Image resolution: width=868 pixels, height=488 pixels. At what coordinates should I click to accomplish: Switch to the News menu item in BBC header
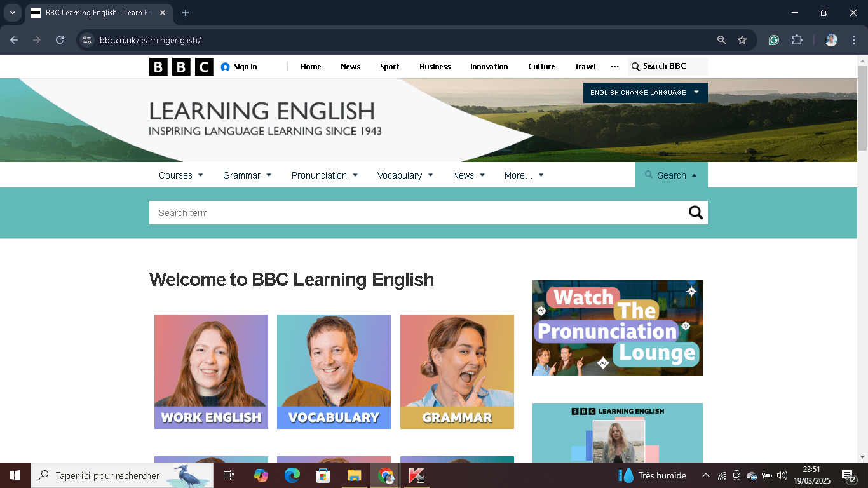pyautogui.click(x=350, y=67)
